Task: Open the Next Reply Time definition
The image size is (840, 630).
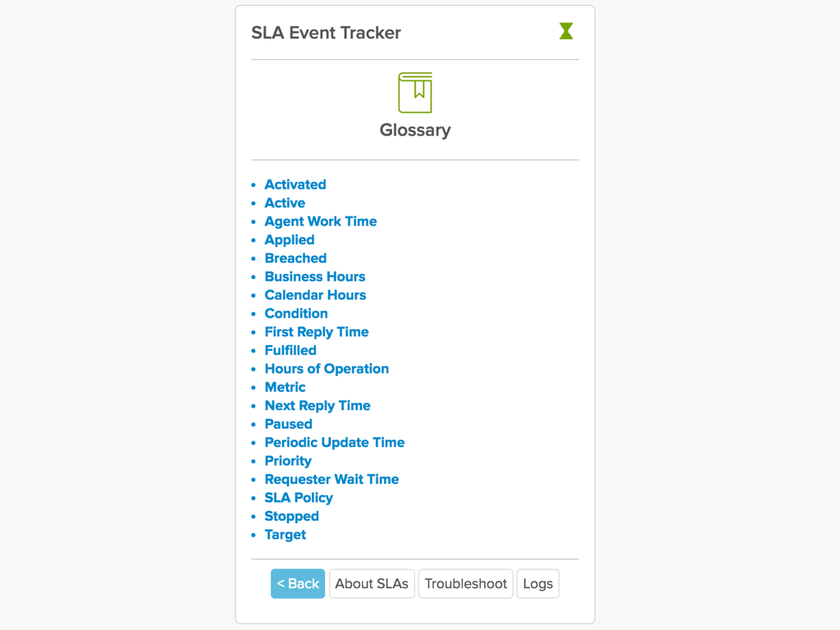Action: (317, 405)
